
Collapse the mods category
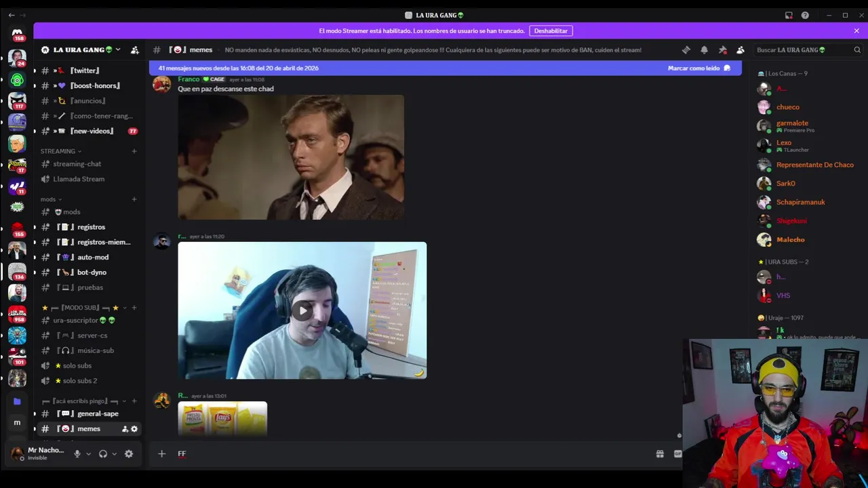(x=51, y=199)
